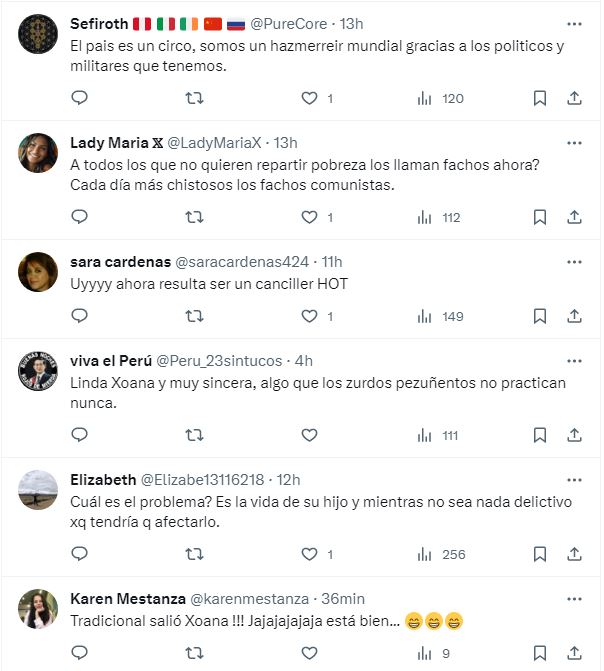604x671 pixels.
Task: Share Sefiroth's tweet
Action: pyautogui.click(x=574, y=98)
